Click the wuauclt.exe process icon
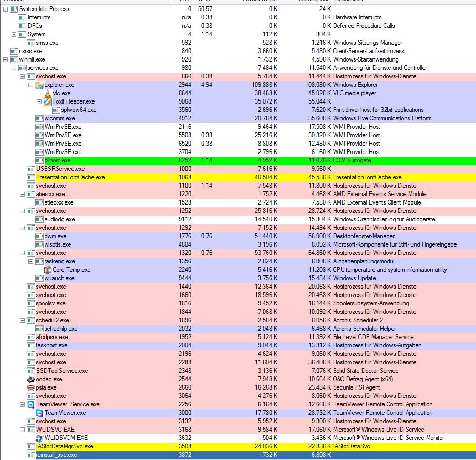 click(39, 278)
